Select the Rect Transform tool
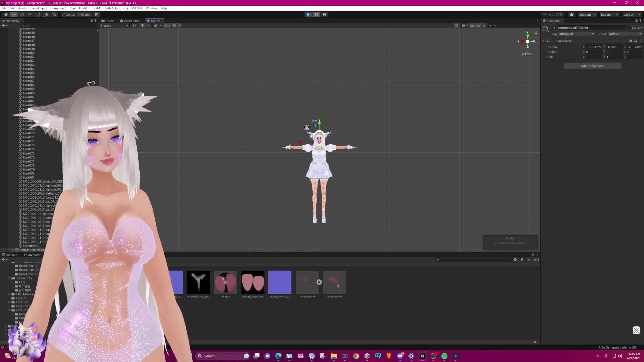This screenshot has height=362, width=644. pos(38,15)
